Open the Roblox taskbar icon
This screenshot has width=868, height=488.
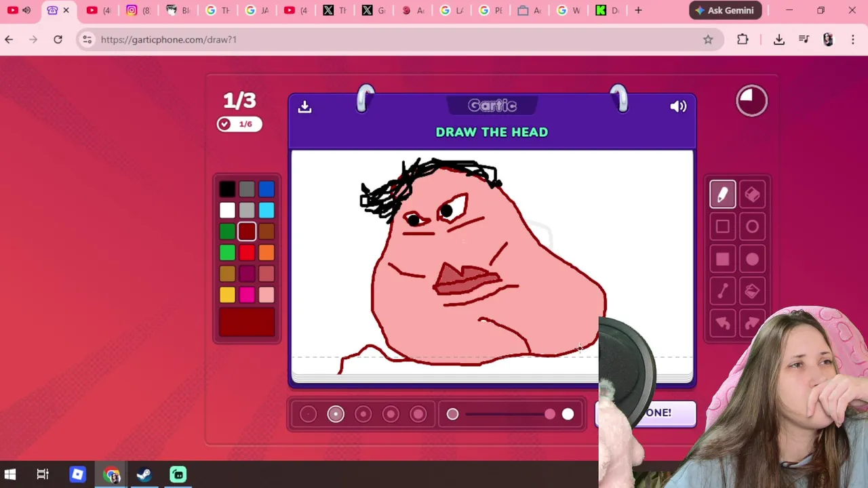pos(77,474)
